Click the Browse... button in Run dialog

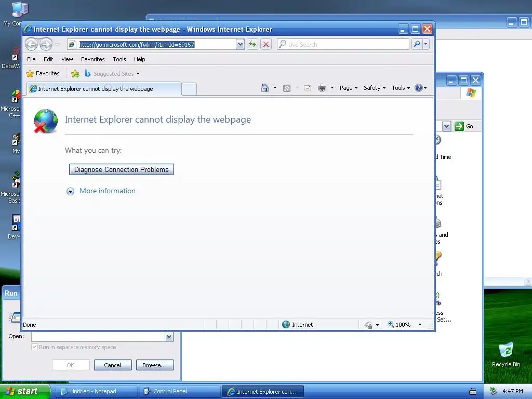point(155,365)
